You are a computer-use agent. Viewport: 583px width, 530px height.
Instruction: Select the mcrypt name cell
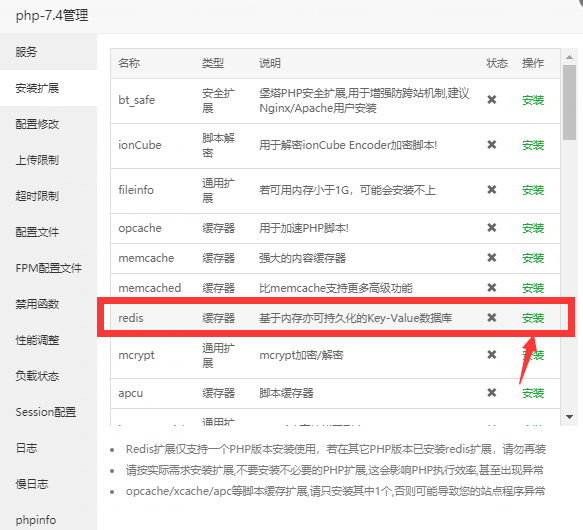pyautogui.click(x=136, y=355)
